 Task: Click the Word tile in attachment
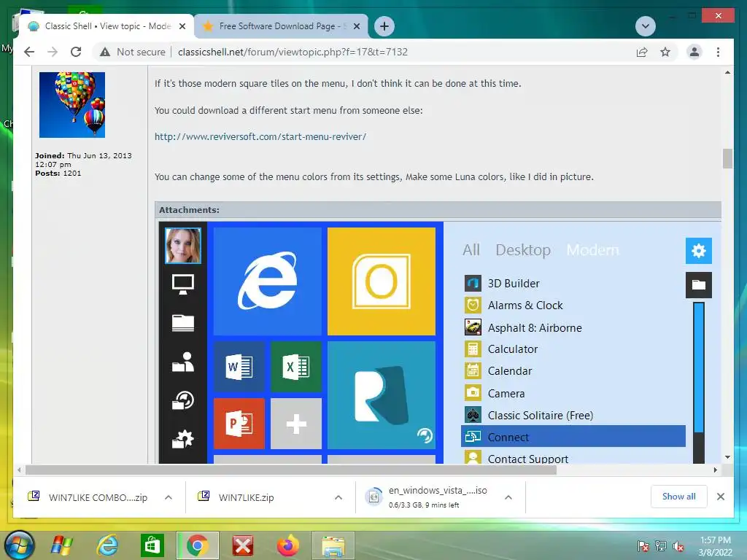click(x=239, y=366)
